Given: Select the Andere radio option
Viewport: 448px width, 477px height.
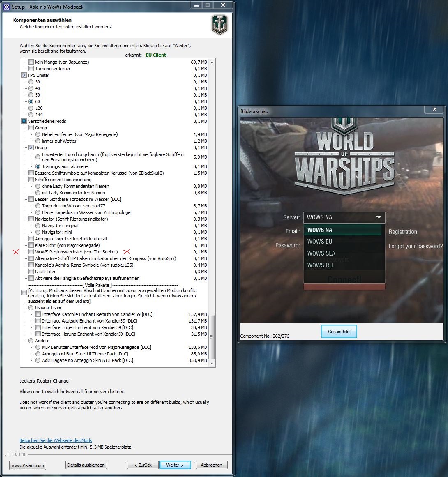Looking at the screenshot, I should 31,341.
